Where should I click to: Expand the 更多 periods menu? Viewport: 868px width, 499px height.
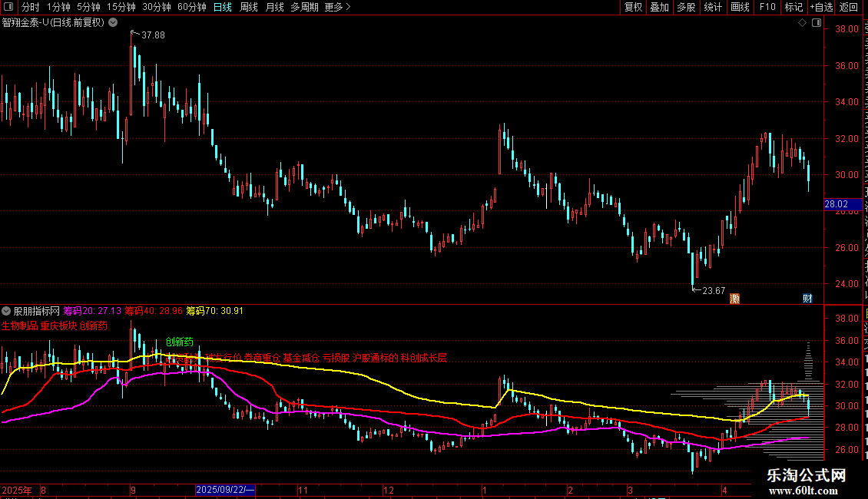338,7
